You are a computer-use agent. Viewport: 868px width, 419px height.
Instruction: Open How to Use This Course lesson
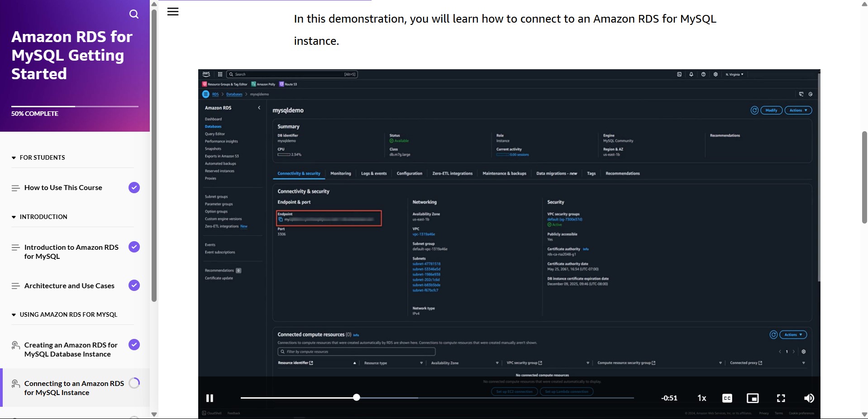click(x=63, y=188)
